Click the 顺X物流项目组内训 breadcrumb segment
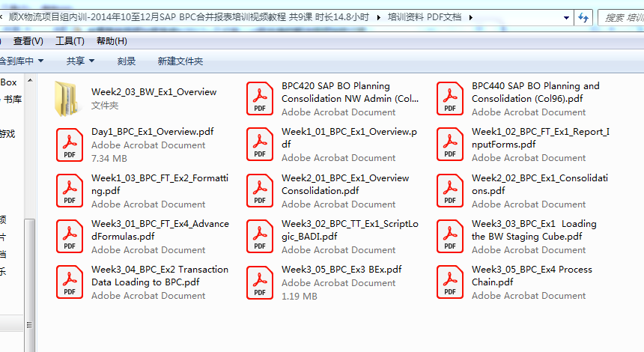This screenshot has width=644, height=352. (189, 17)
